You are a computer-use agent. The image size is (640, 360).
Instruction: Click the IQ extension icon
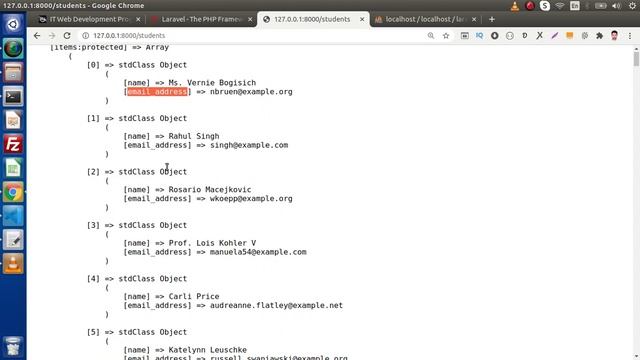click(480, 36)
